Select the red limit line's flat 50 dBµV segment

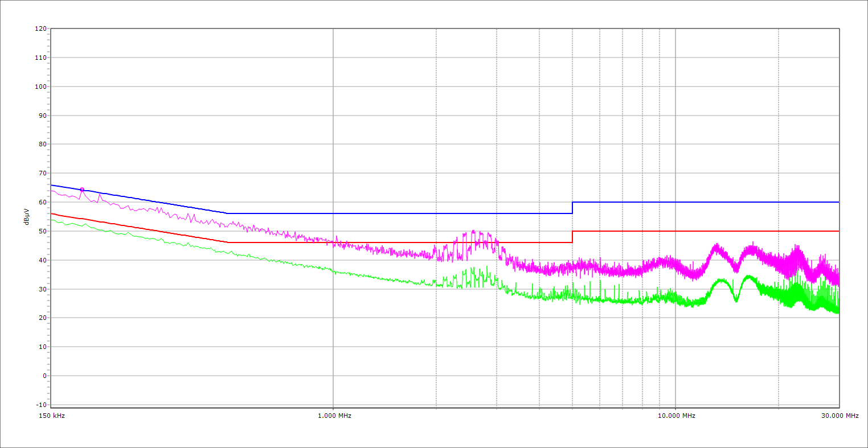pos(706,231)
